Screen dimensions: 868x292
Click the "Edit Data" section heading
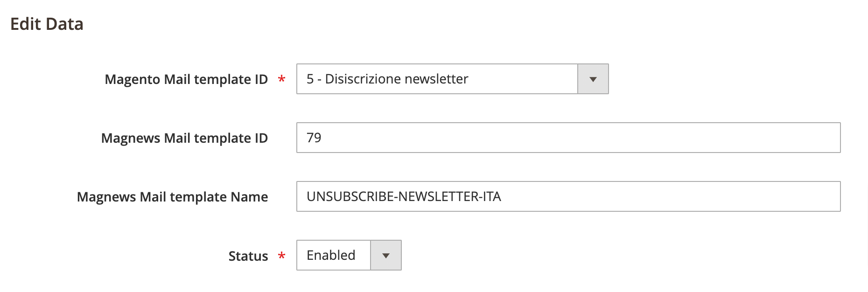click(47, 24)
